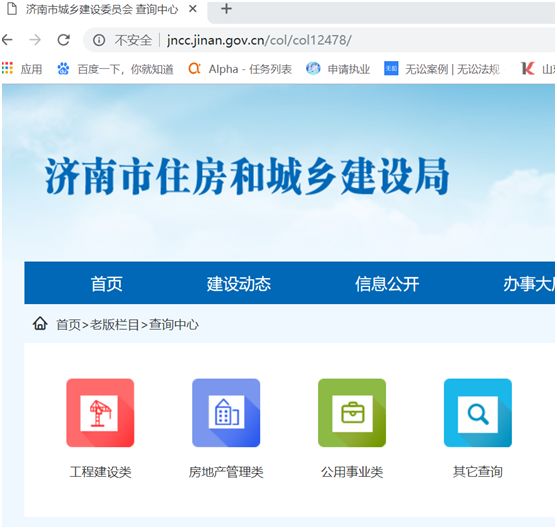Click the 应用 bookmarks bar label
557x529 pixels.
31,69
